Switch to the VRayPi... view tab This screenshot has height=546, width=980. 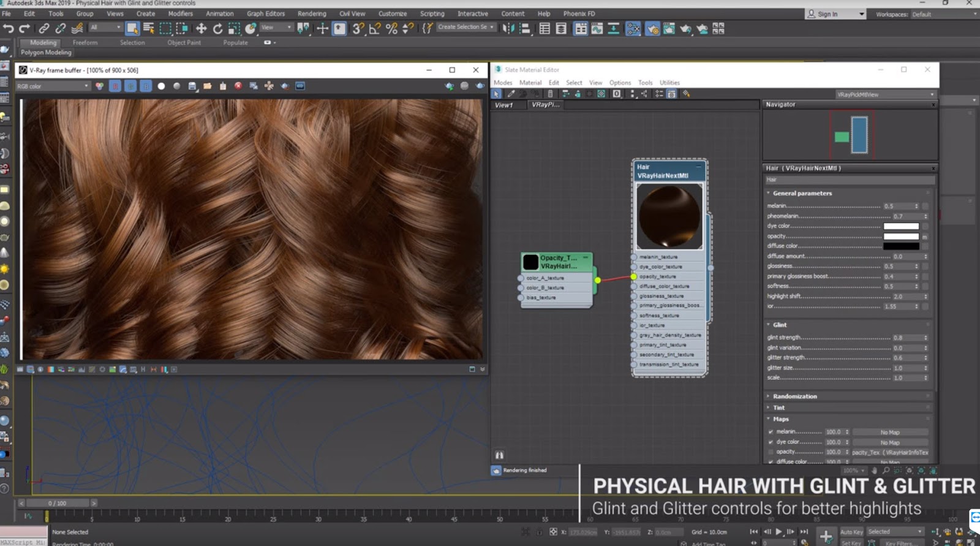tap(545, 105)
